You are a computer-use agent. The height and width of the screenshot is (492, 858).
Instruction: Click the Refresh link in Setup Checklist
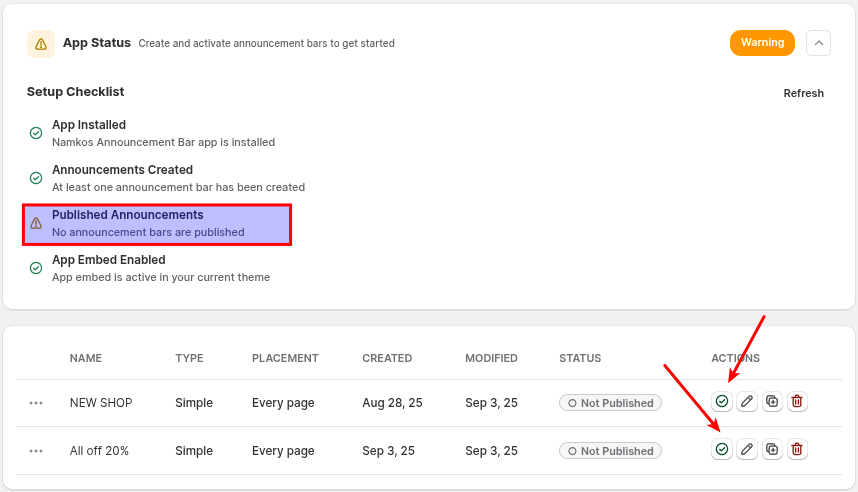(x=803, y=94)
